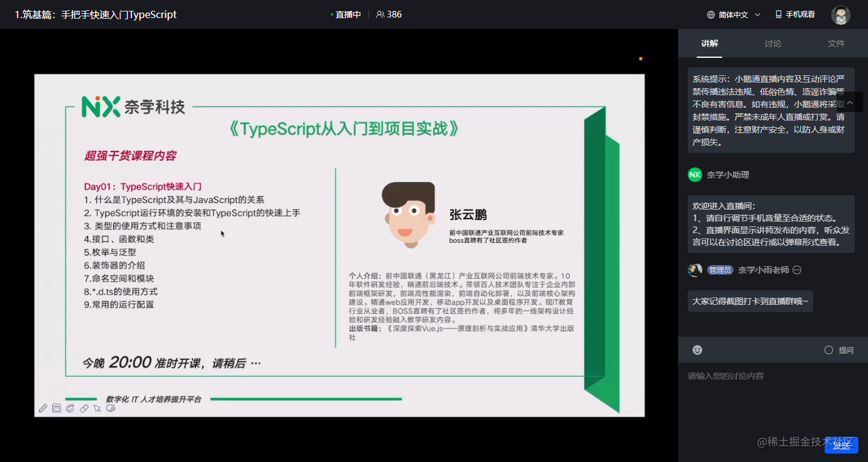Click the 超强干货课程内容 heading on slide

point(130,156)
